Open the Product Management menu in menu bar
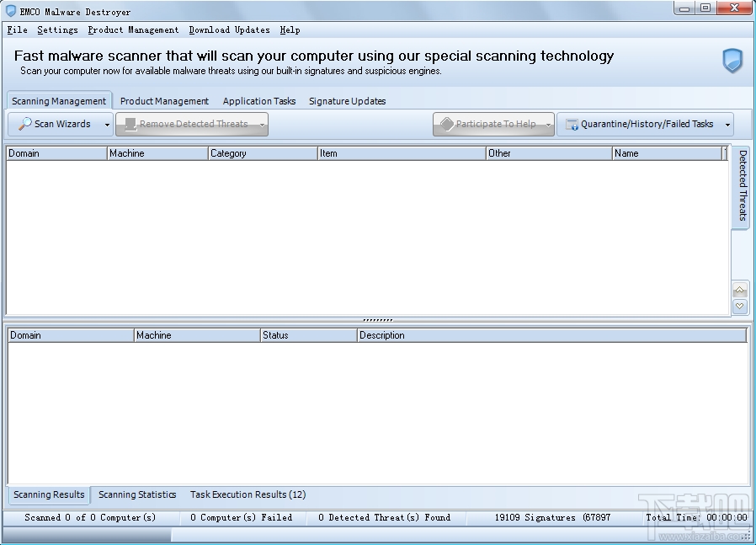 (133, 29)
